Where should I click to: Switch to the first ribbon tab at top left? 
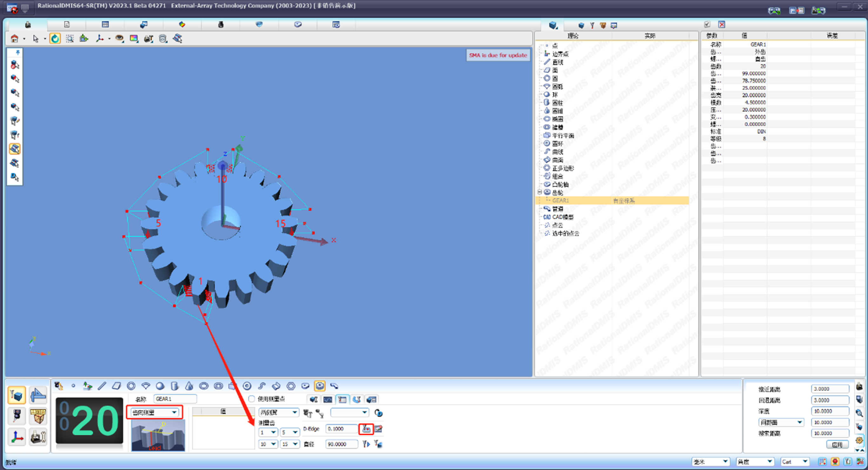click(28, 24)
